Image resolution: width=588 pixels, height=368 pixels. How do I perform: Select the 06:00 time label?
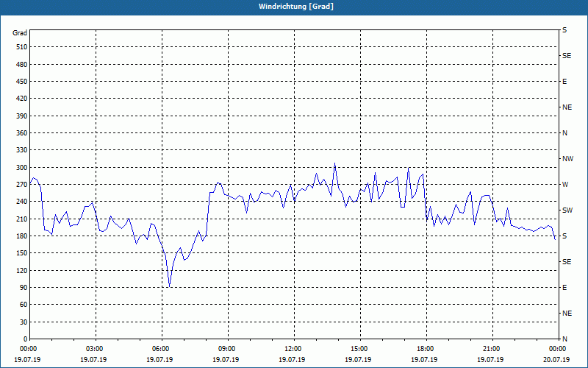click(x=159, y=348)
